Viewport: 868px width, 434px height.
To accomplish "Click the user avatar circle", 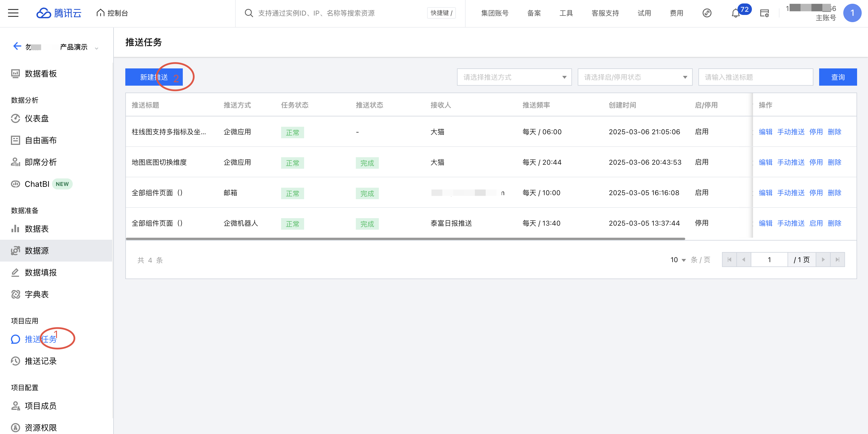I will 852,13.
